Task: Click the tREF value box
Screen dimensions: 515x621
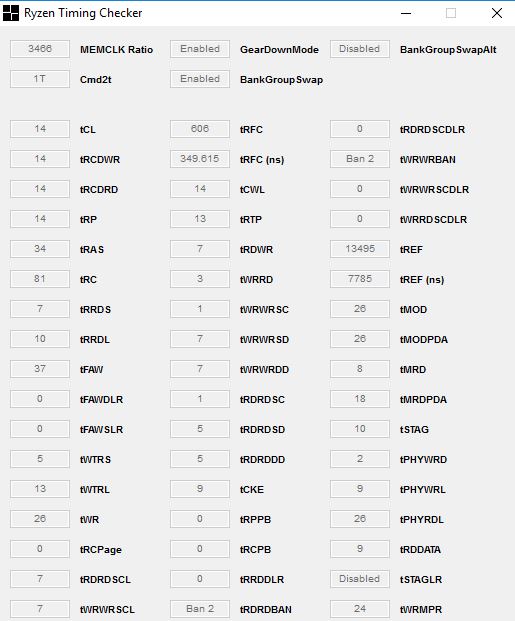Action: pos(360,249)
